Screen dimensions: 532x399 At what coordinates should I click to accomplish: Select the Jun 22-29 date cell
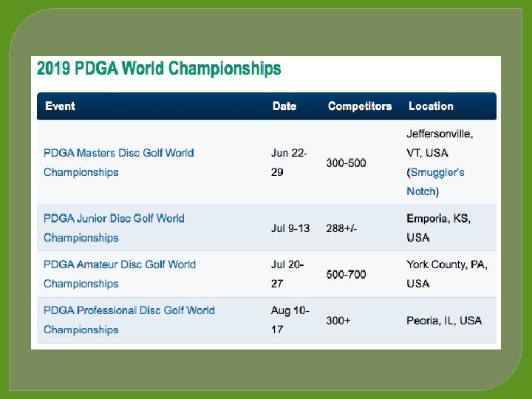[289, 163]
